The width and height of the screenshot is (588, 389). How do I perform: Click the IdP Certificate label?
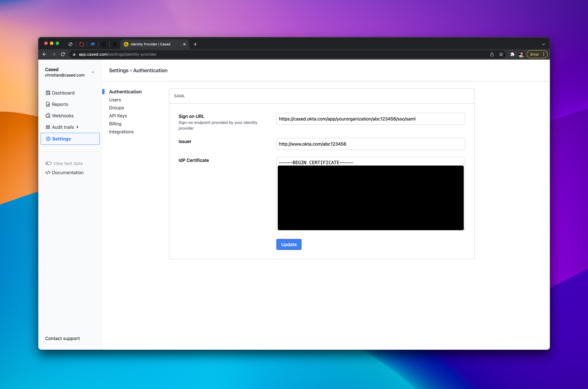pos(194,160)
